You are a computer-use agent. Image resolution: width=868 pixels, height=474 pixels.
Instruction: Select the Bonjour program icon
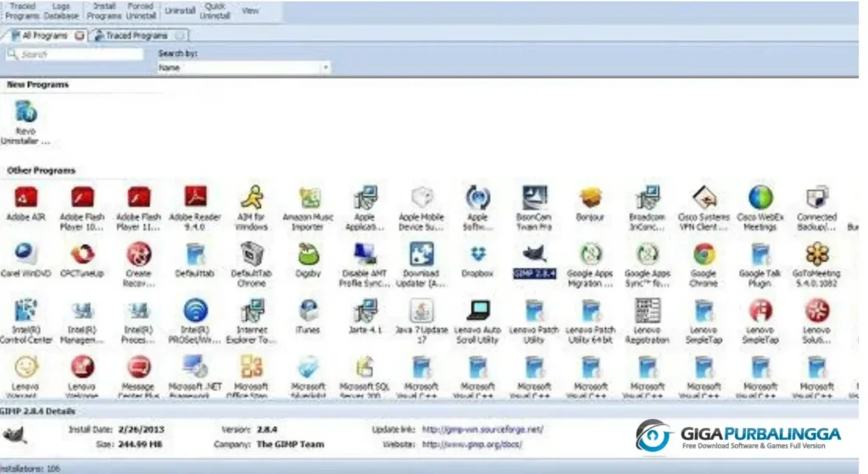[591, 198]
